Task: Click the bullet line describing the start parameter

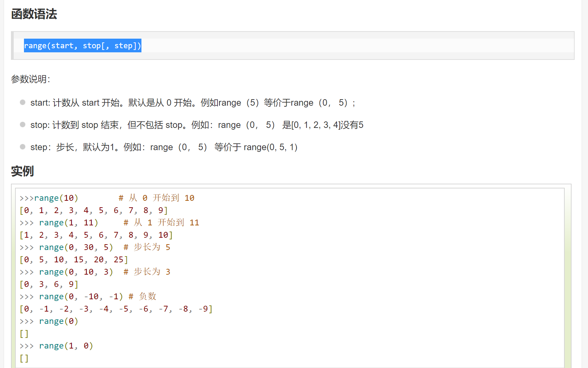Action: click(x=193, y=103)
